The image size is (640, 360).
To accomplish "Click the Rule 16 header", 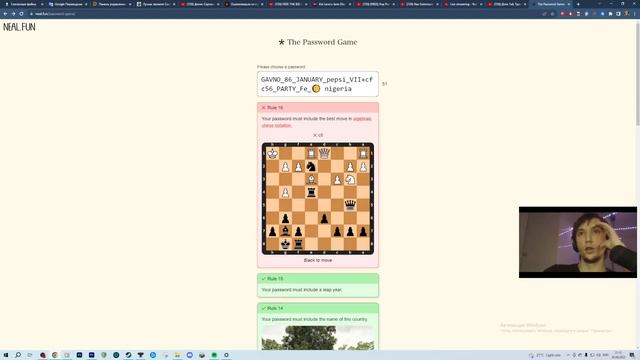I will click(x=318, y=107).
